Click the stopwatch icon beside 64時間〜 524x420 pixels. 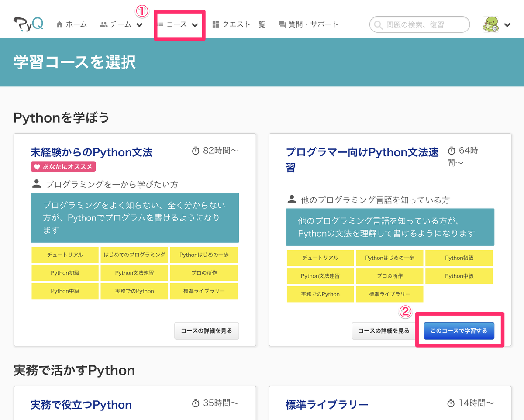pos(452,151)
